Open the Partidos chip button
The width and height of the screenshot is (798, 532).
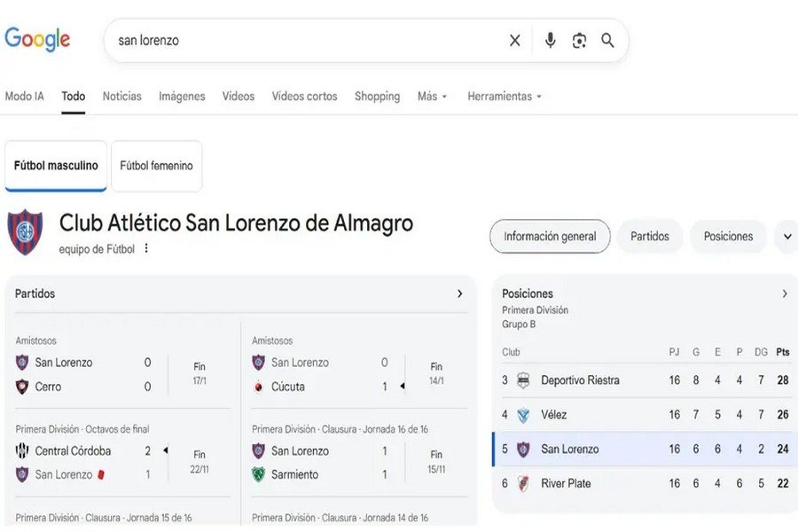(x=650, y=237)
